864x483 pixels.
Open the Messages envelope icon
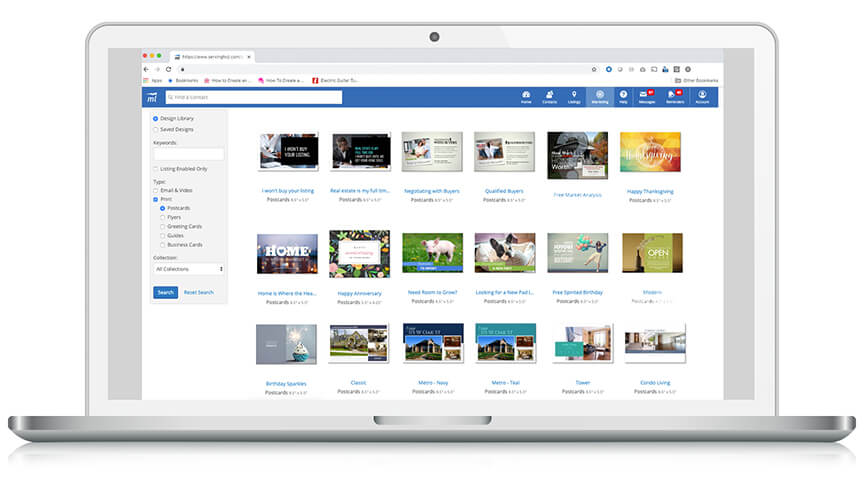[x=646, y=97]
